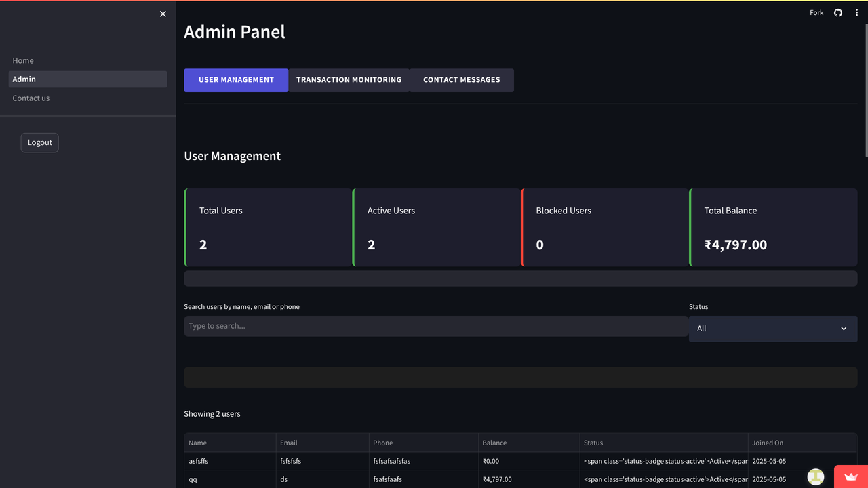The image size is (868, 488).
Task: Click the round avatar icon at bottom
Action: pos(816,476)
